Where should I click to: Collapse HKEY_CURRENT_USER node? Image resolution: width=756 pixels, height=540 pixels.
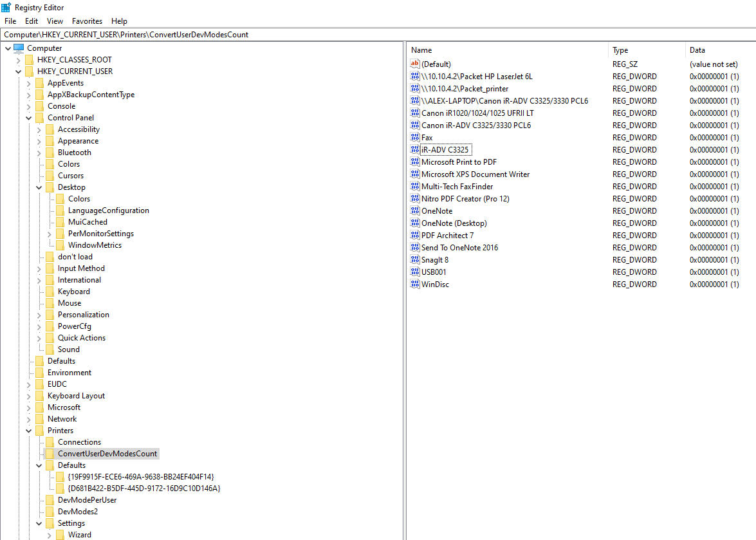(18, 71)
